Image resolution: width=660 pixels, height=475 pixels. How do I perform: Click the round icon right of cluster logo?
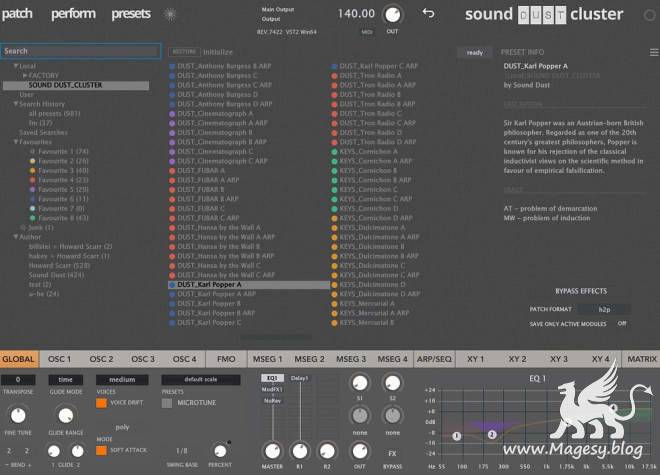coord(649,15)
